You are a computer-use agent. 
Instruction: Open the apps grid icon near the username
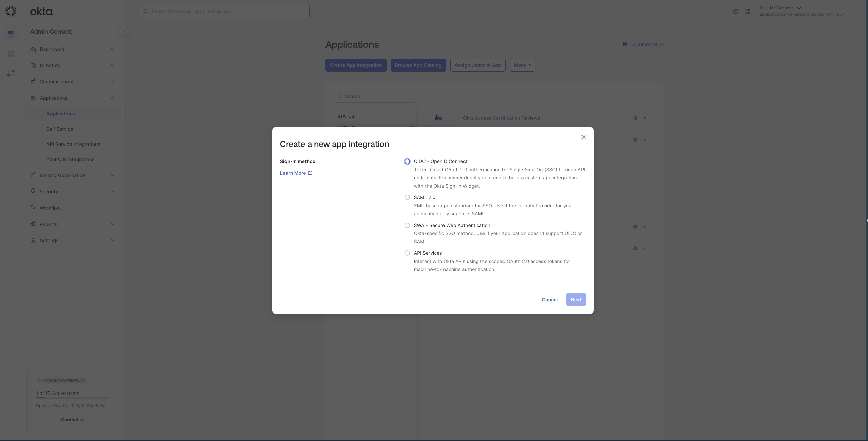coord(748,11)
